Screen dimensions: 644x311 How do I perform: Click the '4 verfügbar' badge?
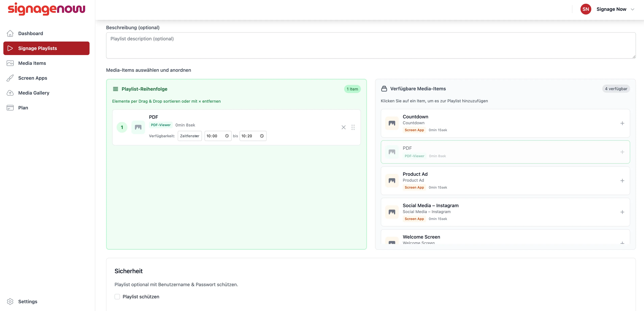[616, 89]
